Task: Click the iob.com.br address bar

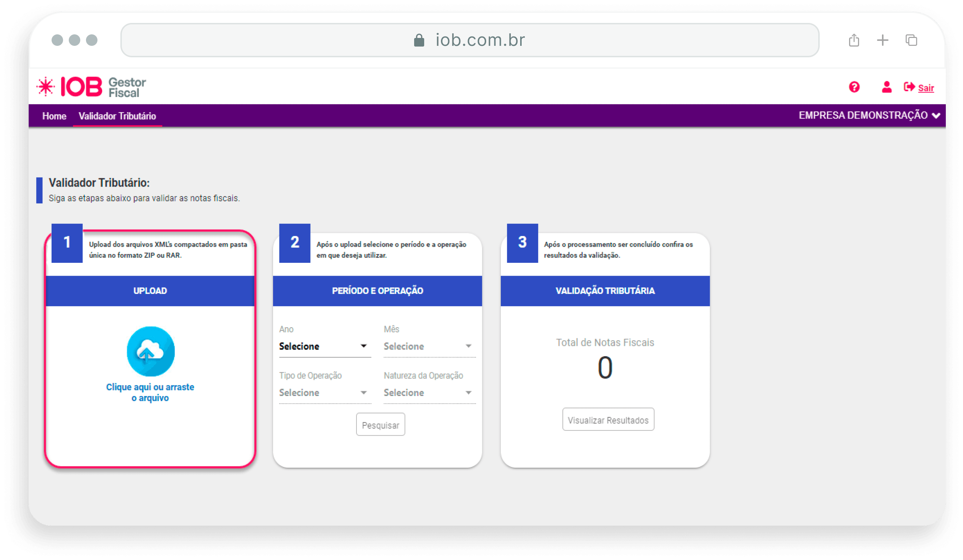Action: pos(470,40)
